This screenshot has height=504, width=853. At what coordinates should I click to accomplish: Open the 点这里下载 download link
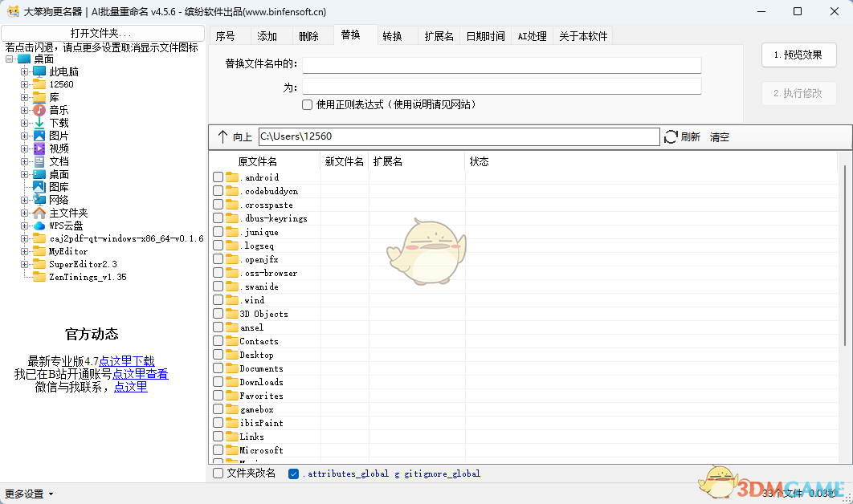[x=126, y=361]
